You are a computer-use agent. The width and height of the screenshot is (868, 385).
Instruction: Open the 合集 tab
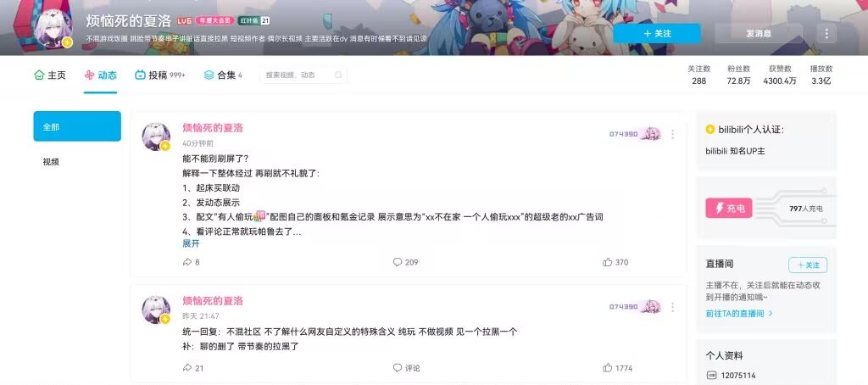coord(223,75)
